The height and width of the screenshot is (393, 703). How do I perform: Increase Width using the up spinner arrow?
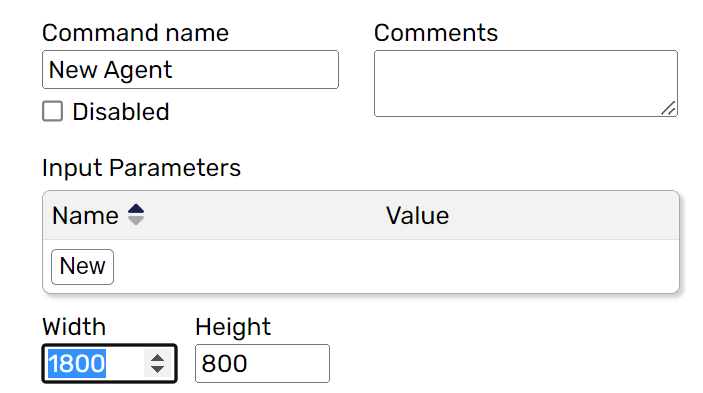pos(157,358)
